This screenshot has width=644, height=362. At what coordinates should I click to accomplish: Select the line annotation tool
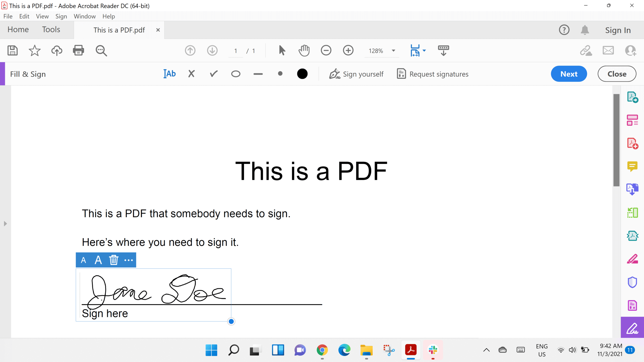(x=258, y=74)
